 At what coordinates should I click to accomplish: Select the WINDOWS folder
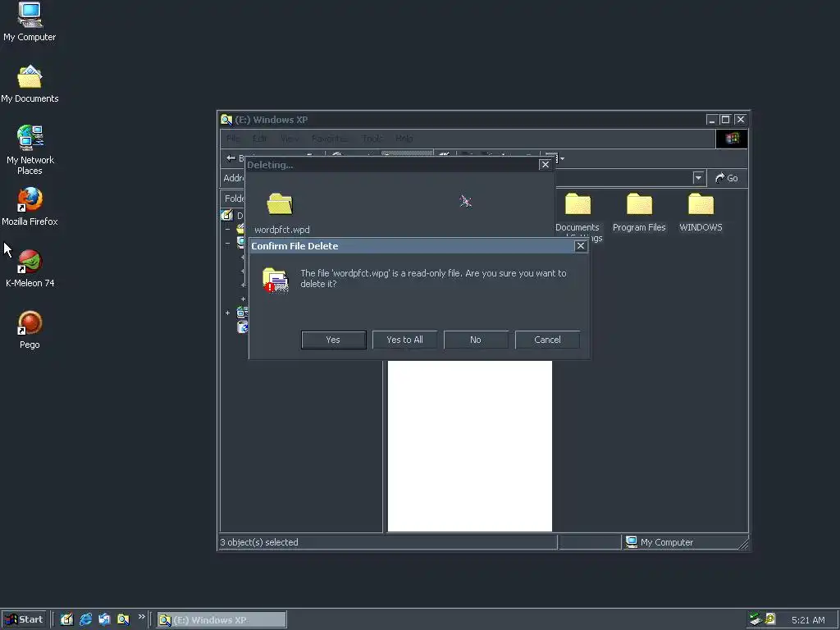pos(701,212)
